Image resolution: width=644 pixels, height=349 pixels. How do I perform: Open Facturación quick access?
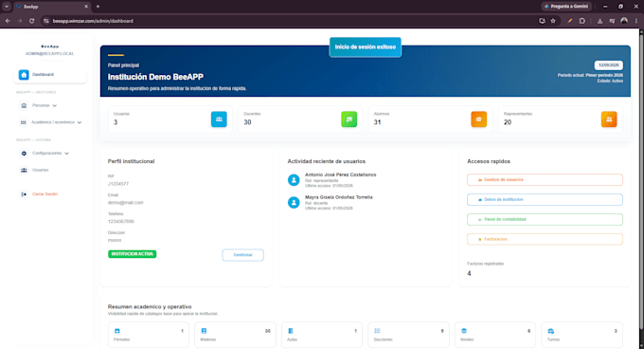tap(545, 239)
